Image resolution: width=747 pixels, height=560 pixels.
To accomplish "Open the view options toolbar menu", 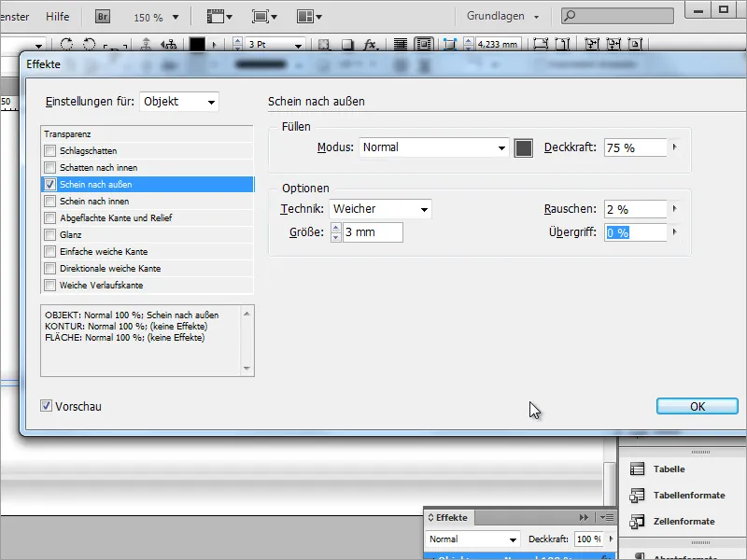I will click(x=219, y=17).
